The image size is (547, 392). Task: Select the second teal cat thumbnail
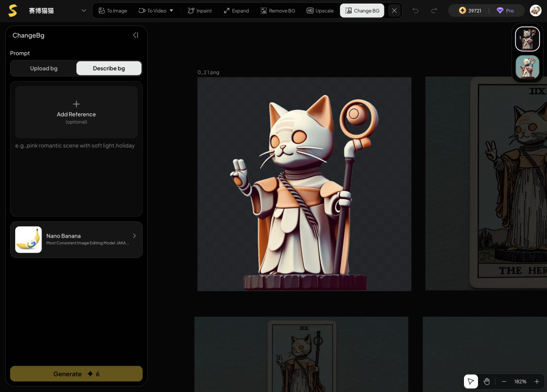click(527, 67)
